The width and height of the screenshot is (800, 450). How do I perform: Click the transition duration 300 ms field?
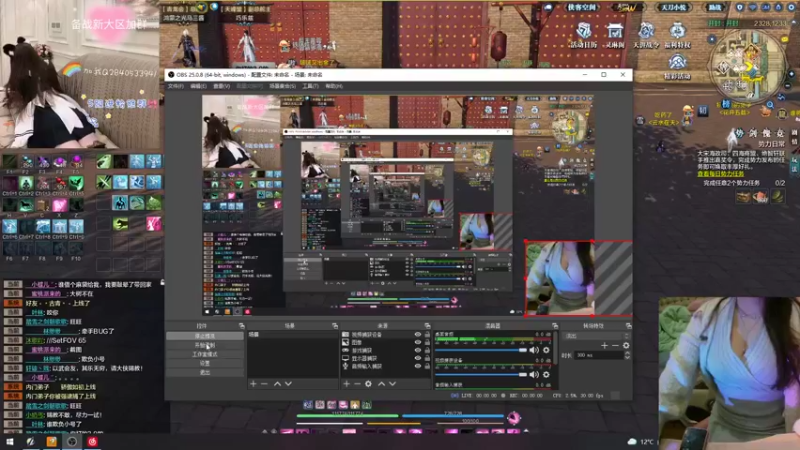[x=598, y=355]
